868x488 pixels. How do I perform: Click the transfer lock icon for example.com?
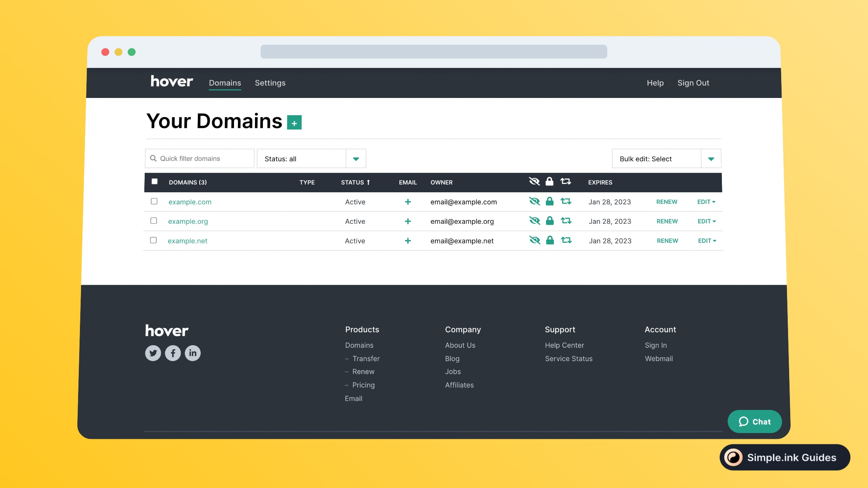coord(550,201)
